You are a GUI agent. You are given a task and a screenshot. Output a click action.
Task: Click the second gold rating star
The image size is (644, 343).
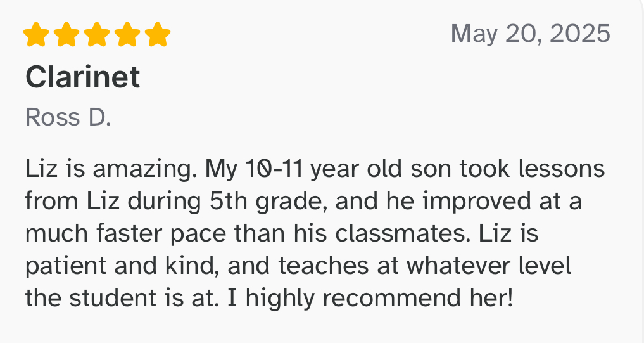[66, 34]
